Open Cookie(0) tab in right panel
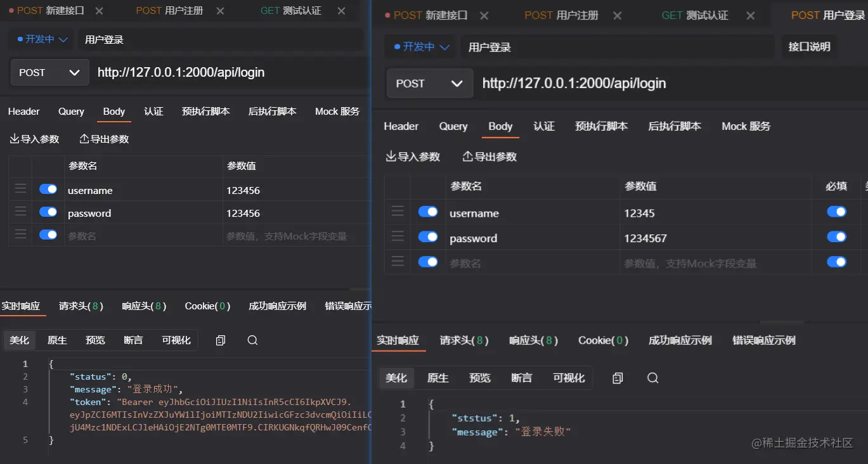Viewport: 868px width, 464px height. [x=603, y=340]
